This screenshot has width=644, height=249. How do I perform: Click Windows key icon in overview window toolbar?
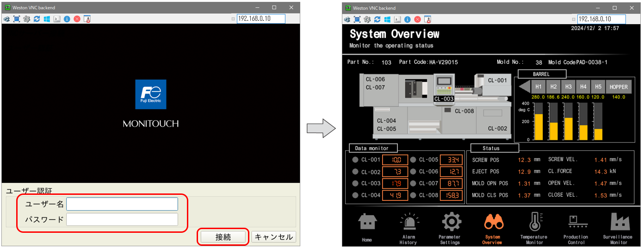point(387,19)
